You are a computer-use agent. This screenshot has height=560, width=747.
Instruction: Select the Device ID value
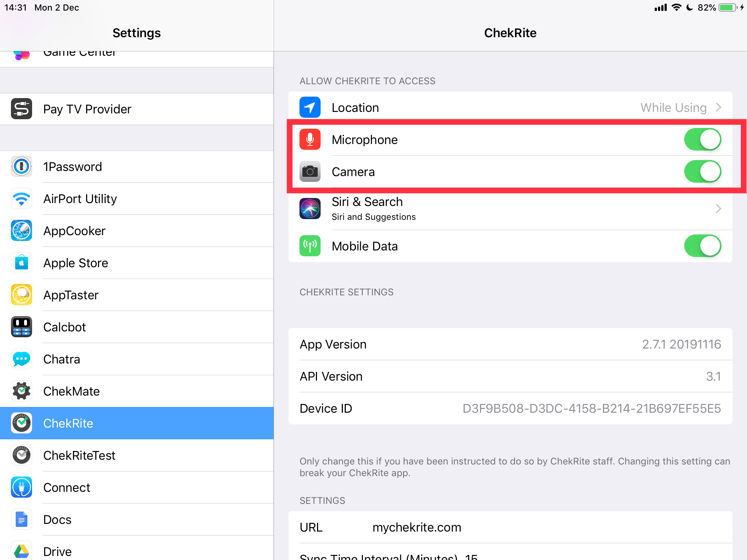point(592,408)
